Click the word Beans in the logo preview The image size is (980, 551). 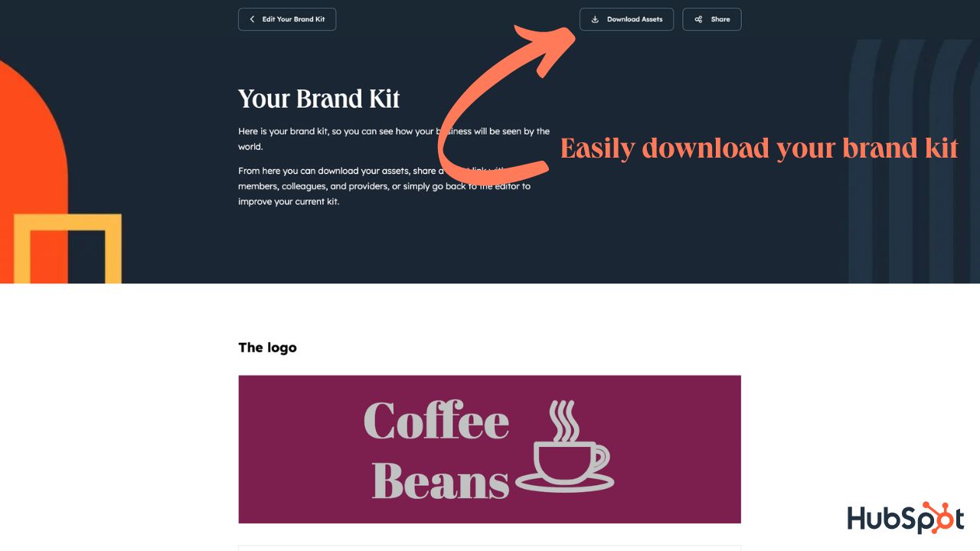(440, 480)
